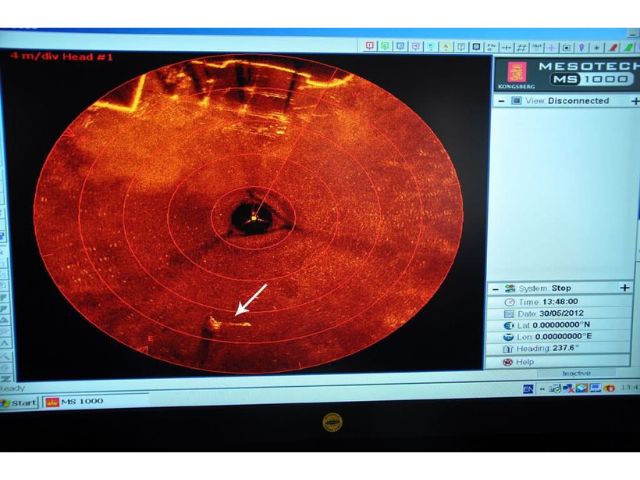Click the Windows Start button

click(19, 403)
